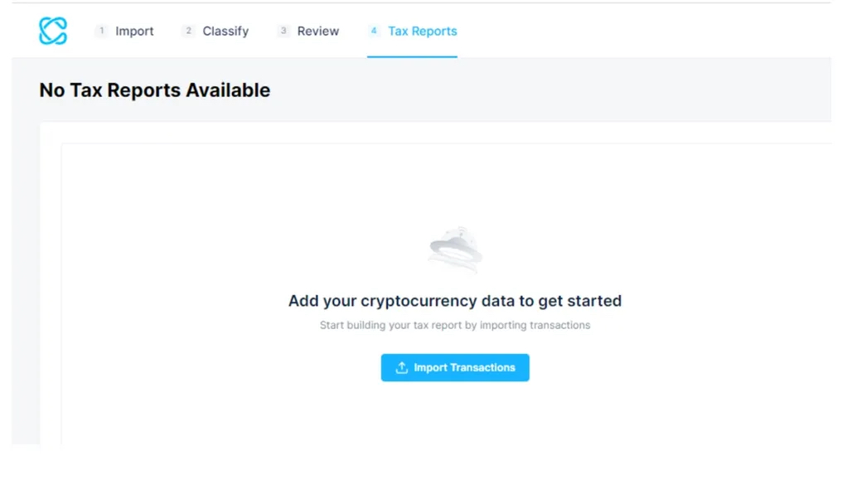This screenshot has height=504, width=862.
Task: Switch to the Classify step
Action: [x=225, y=31]
